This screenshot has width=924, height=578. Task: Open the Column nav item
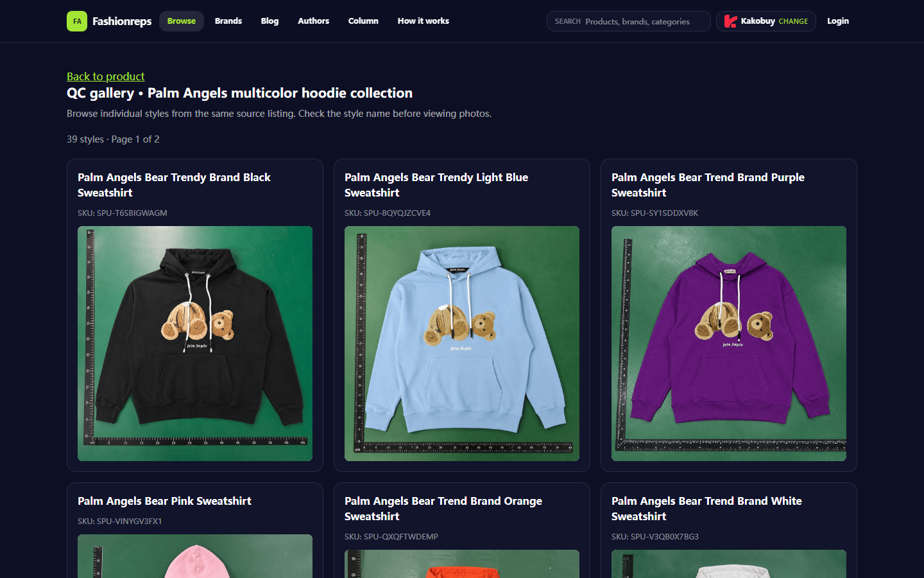tap(363, 21)
